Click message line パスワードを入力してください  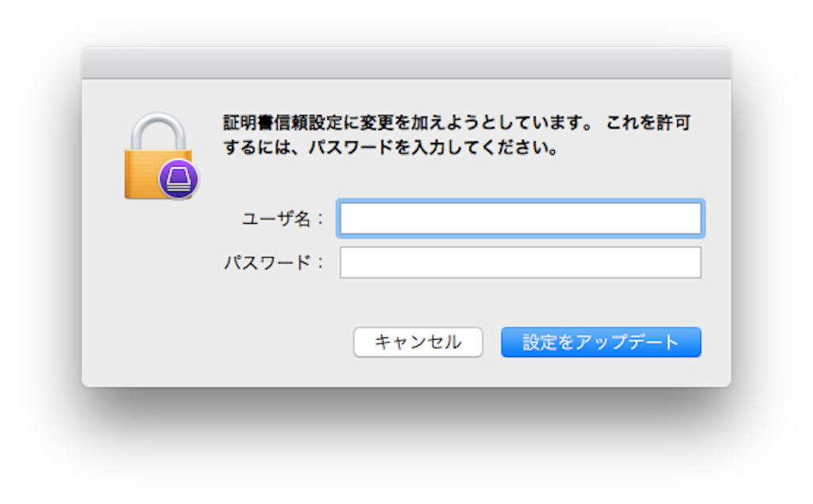tap(433, 148)
